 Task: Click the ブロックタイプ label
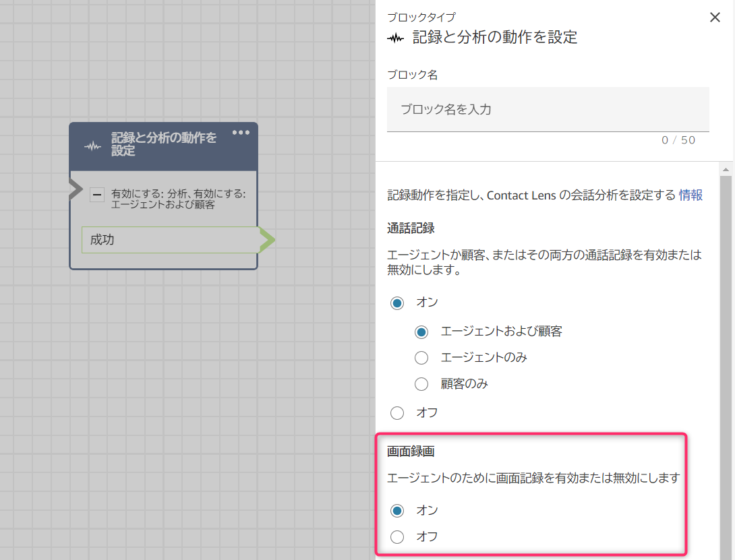421,18
